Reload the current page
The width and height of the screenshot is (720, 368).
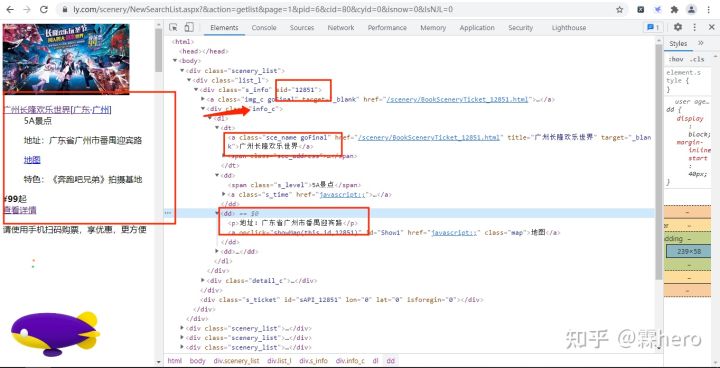pos(44,9)
